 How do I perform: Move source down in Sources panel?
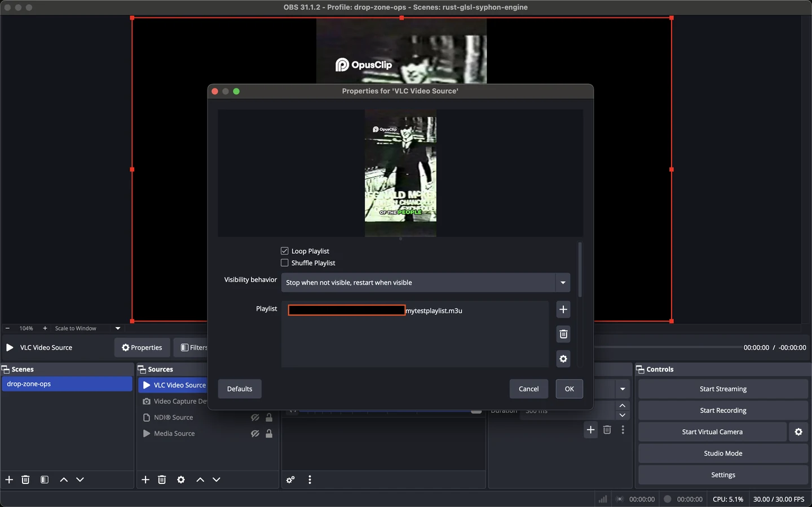[x=217, y=480]
